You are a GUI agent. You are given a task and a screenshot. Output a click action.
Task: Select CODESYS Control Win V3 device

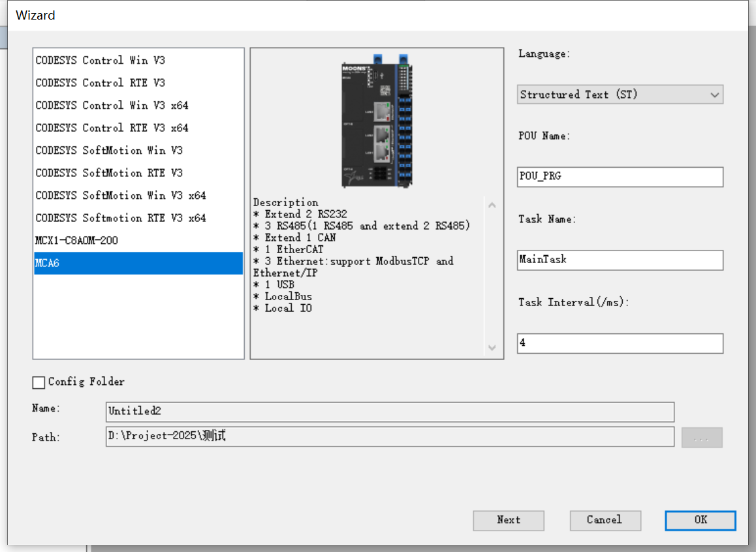138,60
